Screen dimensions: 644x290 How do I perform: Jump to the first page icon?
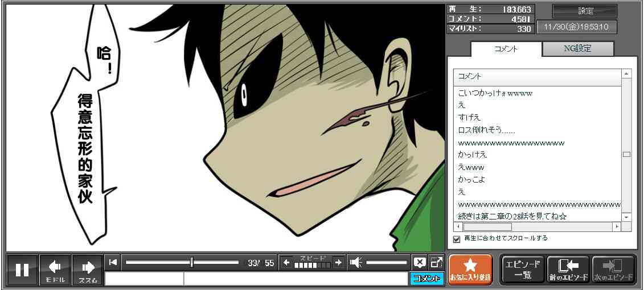[x=113, y=262]
